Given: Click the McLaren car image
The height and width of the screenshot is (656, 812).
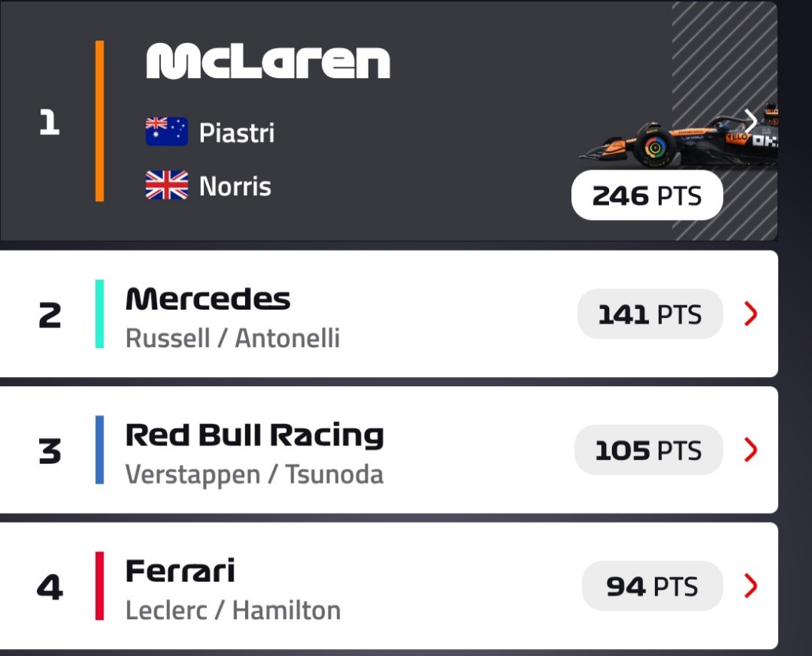Looking at the screenshot, I should (674, 142).
